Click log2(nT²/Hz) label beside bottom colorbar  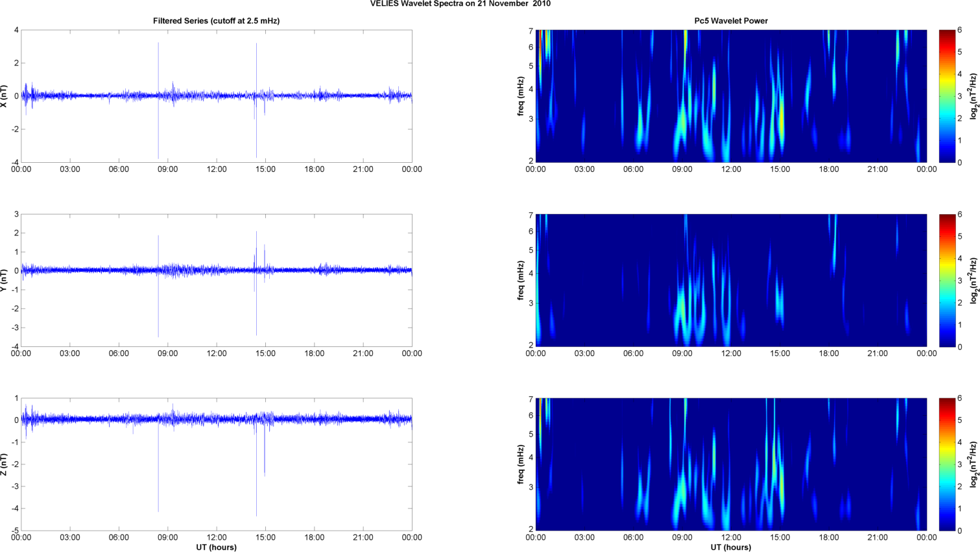click(974, 464)
